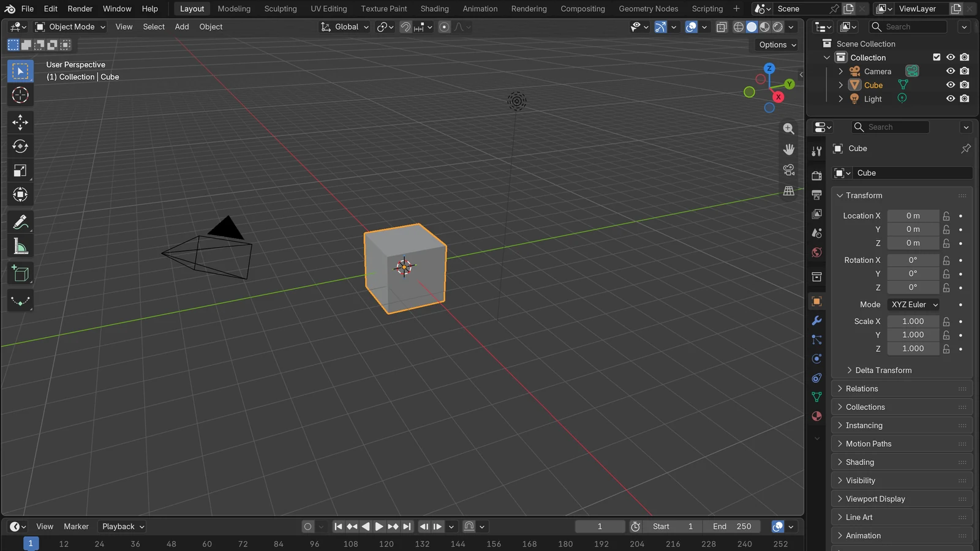This screenshot has width=980, height=551.
Task: Open XYZ Euler rotation mode dropdown
Action: 914,304
